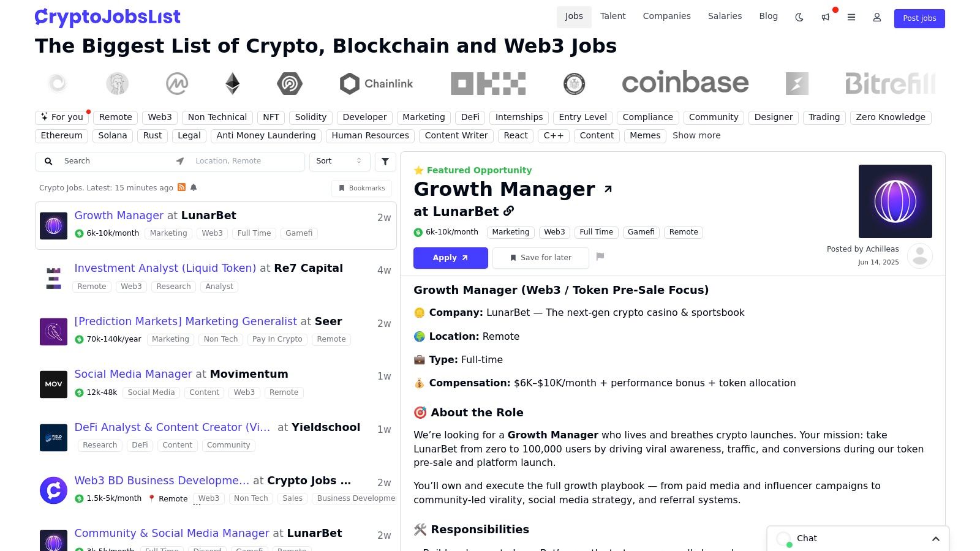Expand filters with Show more
Screen dimensions: 980x551
[x=696, y=135]
